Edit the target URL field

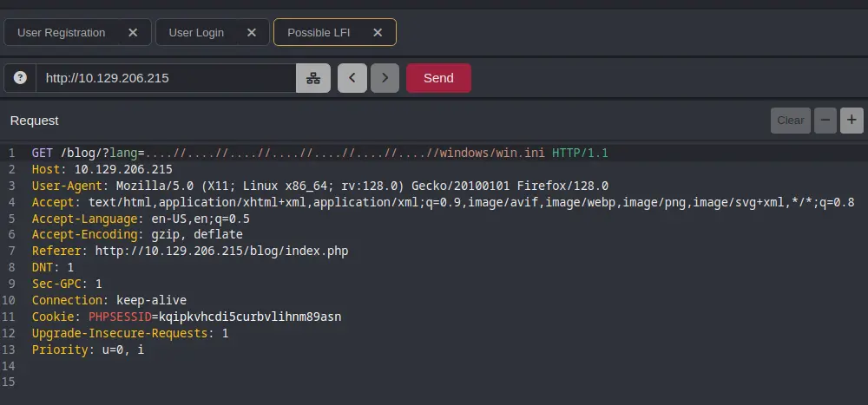click(x=166, y=78)
